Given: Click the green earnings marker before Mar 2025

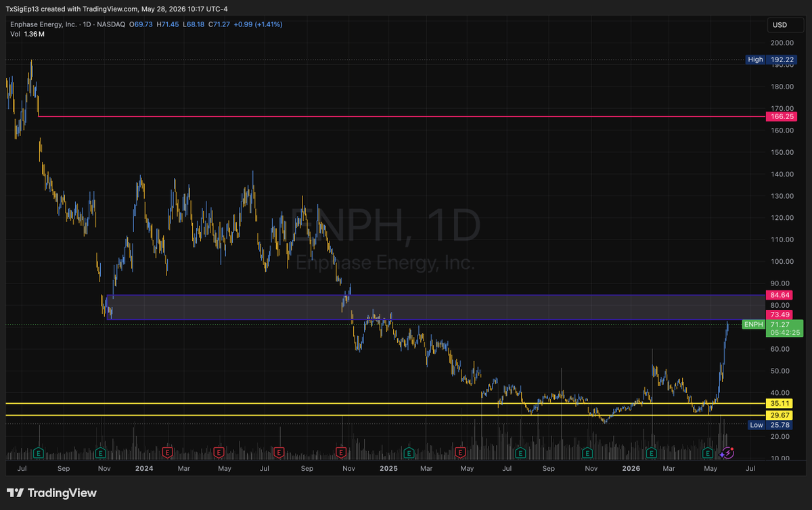Looking at the screenshot, I should coord(408,452).
